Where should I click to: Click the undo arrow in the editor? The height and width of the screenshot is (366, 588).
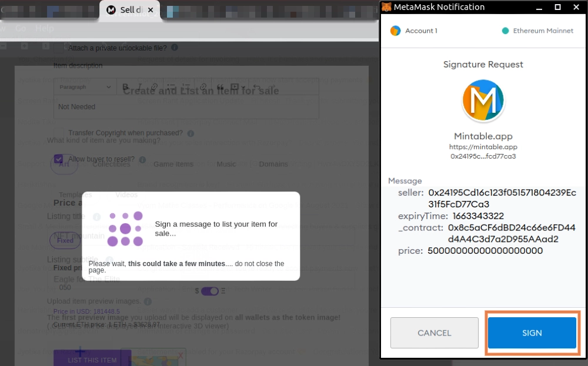257,88
